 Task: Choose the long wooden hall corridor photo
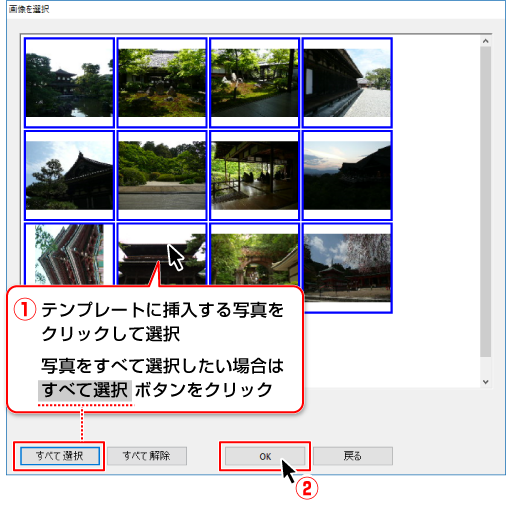tap(347, 83)
